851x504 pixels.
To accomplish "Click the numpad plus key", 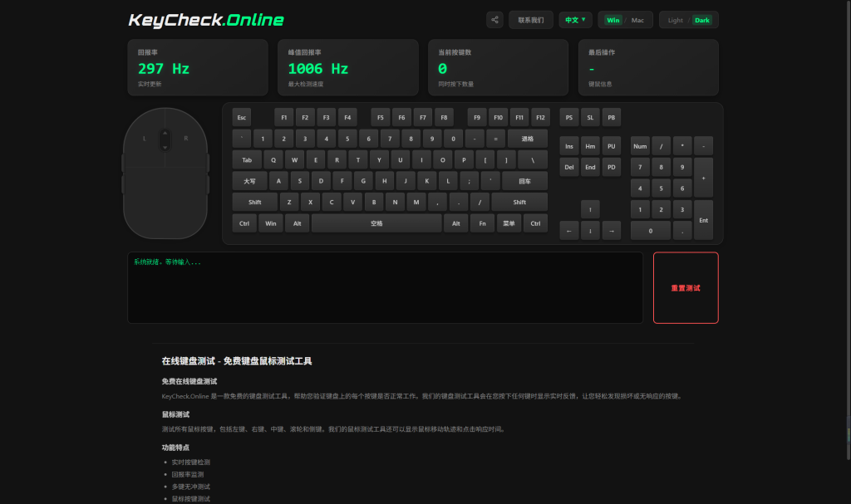I will (703, 178).
